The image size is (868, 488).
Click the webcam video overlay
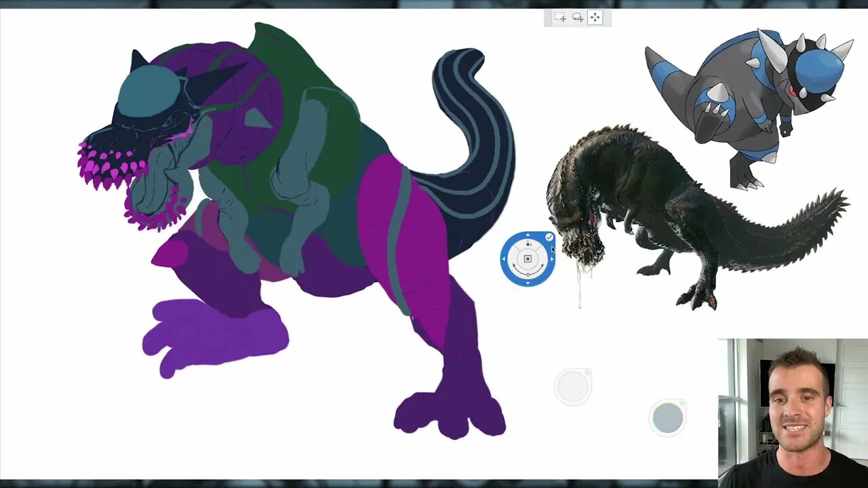click(x=793, y=413)
